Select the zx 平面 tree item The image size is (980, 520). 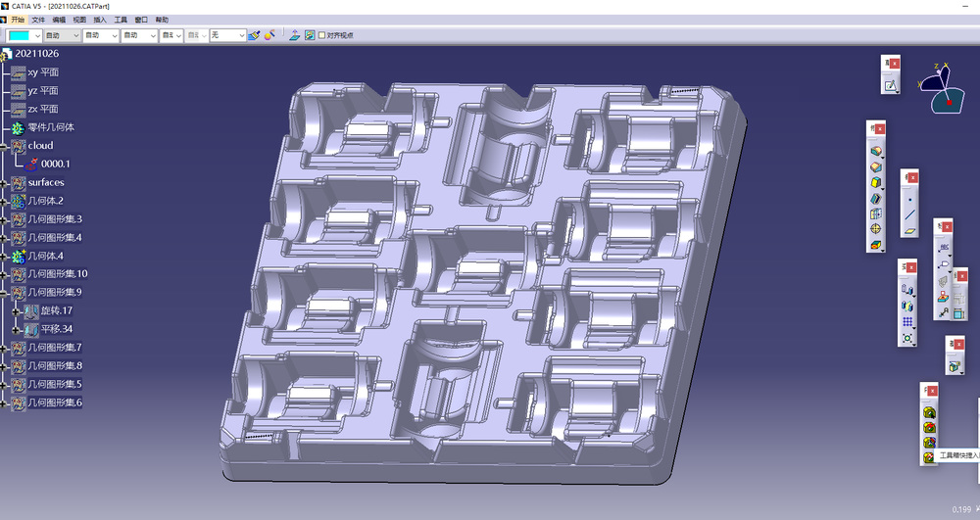point(43,110)
